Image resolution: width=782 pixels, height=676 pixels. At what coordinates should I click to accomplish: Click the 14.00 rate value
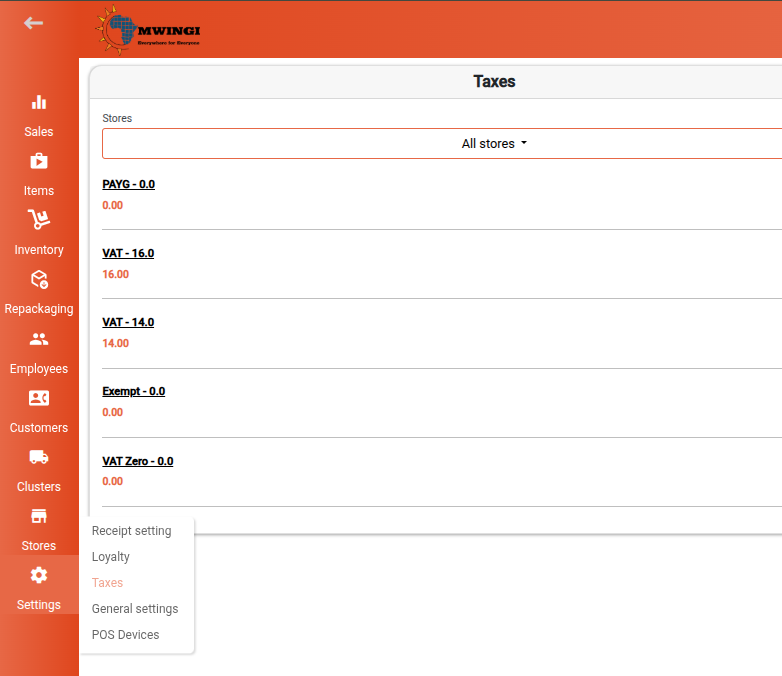click(x=116, y=343)
